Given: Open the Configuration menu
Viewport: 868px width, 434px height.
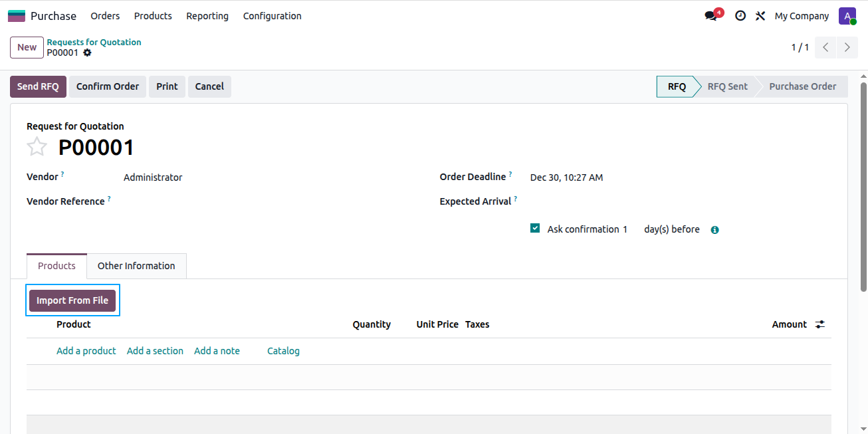Looking at the screenshot, I should point(272,16).
